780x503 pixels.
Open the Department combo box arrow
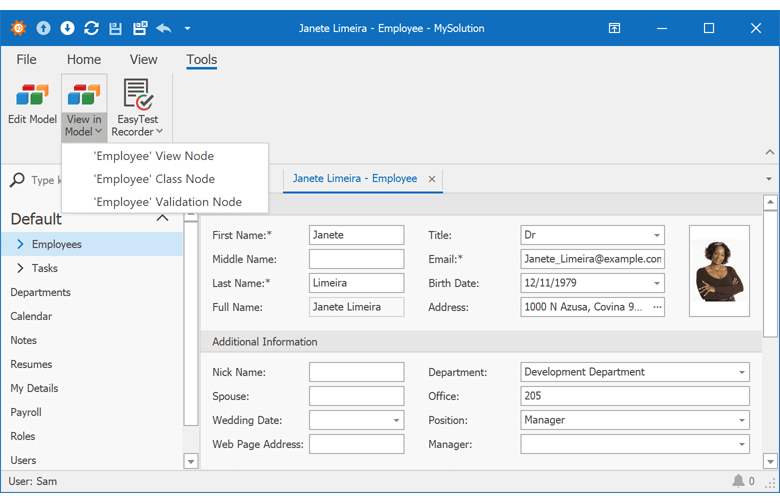741,373
